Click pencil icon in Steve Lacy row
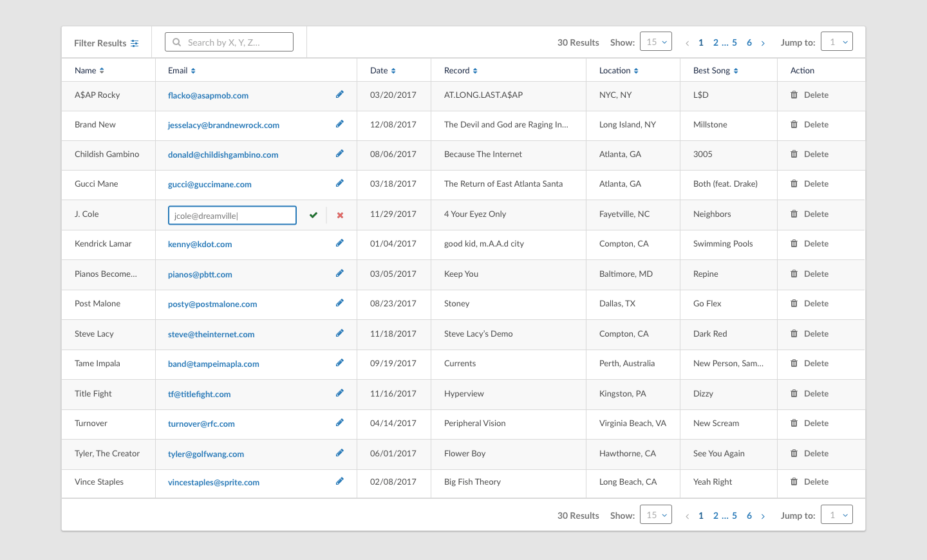The width and height of the screenshot is (927, 560). [x=340, y=333]
